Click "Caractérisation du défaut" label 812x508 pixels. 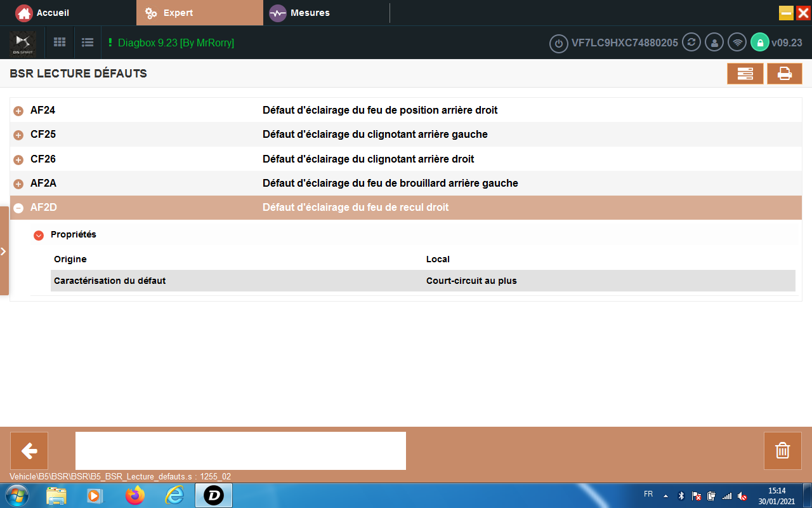110,281
